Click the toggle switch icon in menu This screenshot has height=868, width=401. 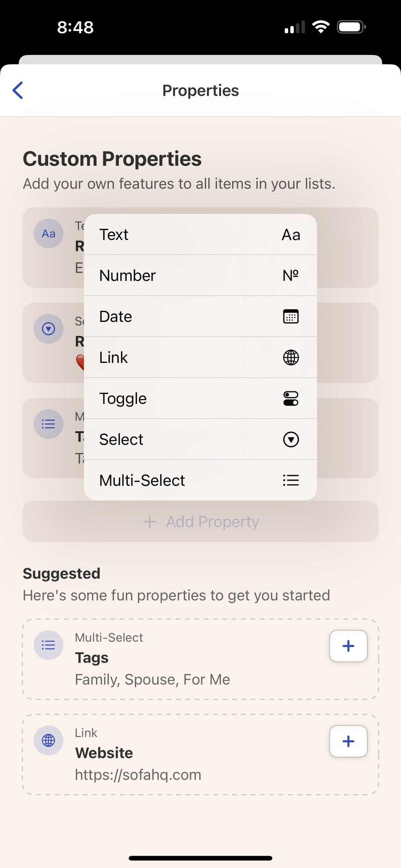click(x=291, y=398)
